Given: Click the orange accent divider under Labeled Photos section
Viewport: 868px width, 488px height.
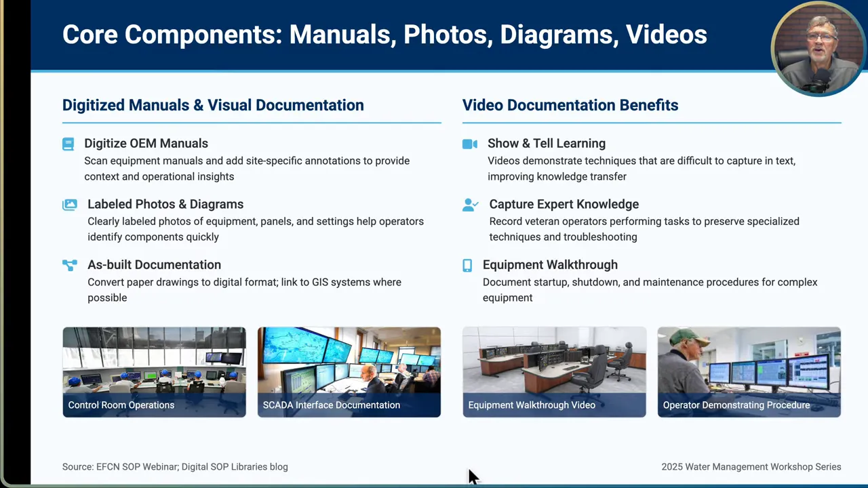Looking at the screenshot, I should coord(252,122).
